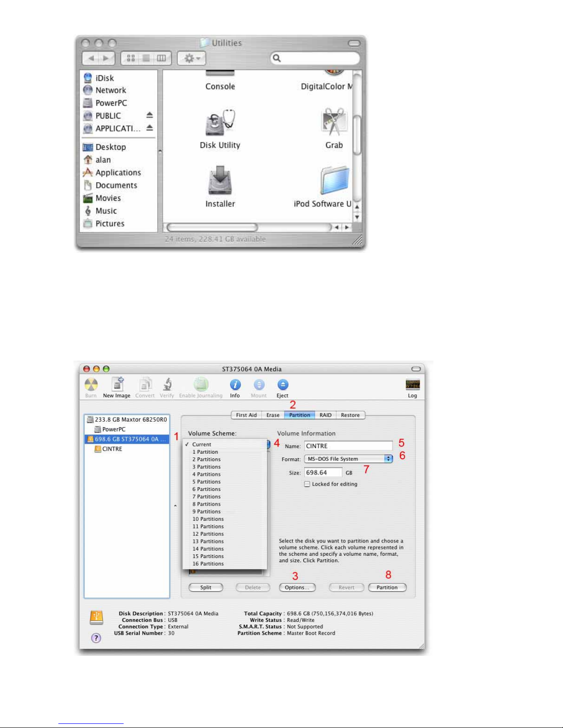Choose 1 Partition from scheme menu
Image resolution: width=563 pixels, height=728 pixels.
[225, 452]
